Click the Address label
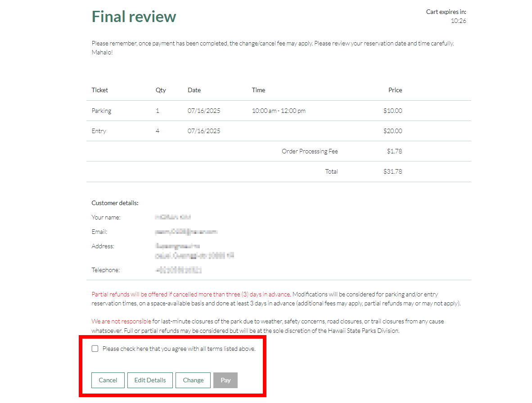532x403 pixels. pyautogui.click(x=103, y=246)
